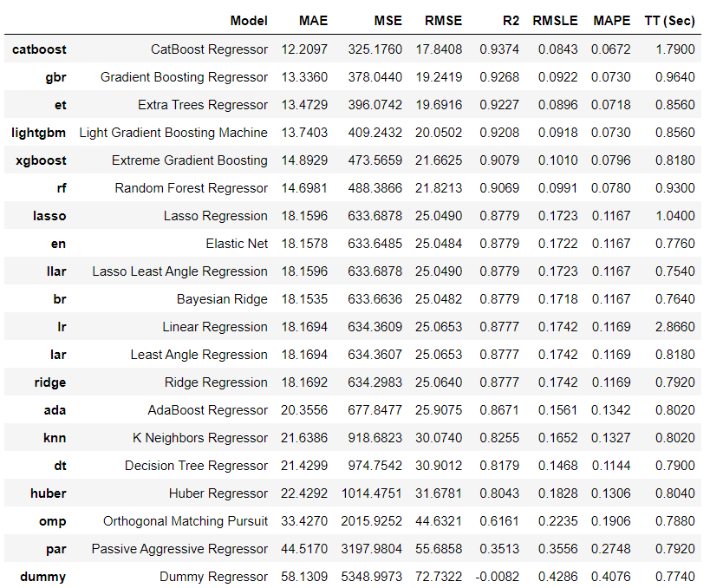Click the K Neighbors Regressor model name
The height and width of the screenshot is (588, 710).
click(200, 438)
